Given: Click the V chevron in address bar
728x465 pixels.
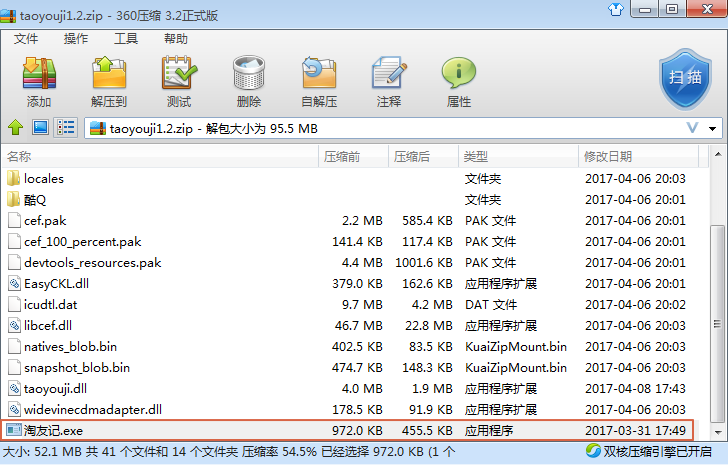Looking at the screenshot, I should click(692, 128).
